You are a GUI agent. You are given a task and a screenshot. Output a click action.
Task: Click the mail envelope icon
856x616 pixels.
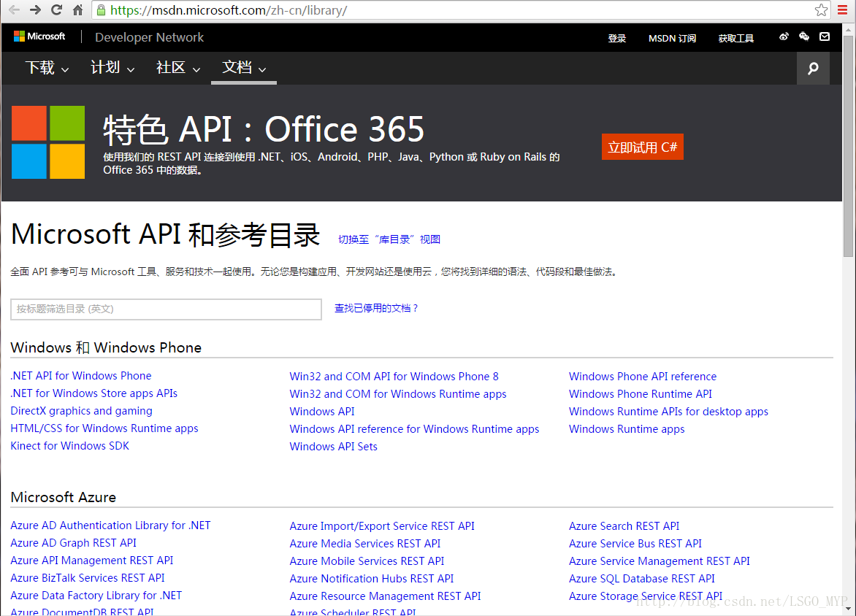coord(825,36)
